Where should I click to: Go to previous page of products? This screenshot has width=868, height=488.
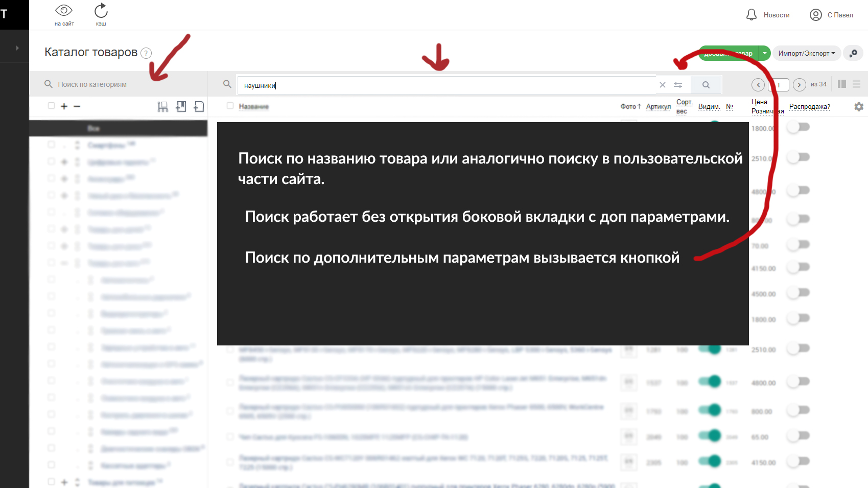[x=758, y=85]
